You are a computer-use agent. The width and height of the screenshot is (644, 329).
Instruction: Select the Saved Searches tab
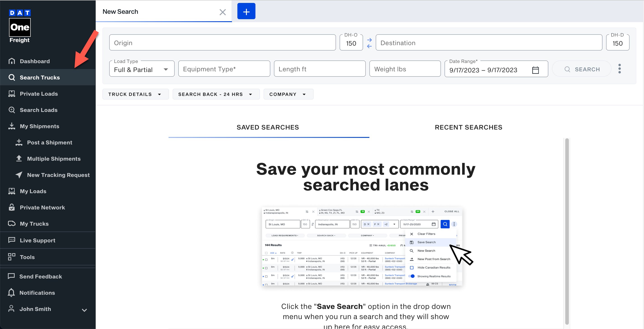267,127
